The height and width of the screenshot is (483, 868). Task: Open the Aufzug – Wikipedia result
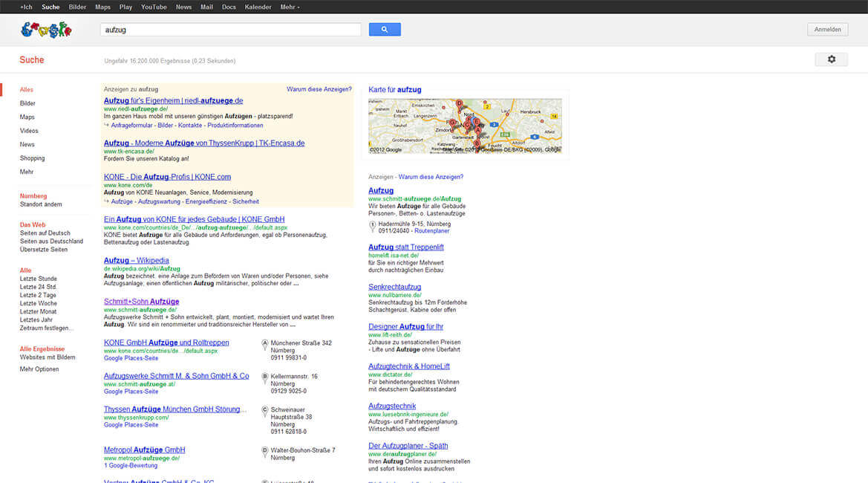pos(136,260)
